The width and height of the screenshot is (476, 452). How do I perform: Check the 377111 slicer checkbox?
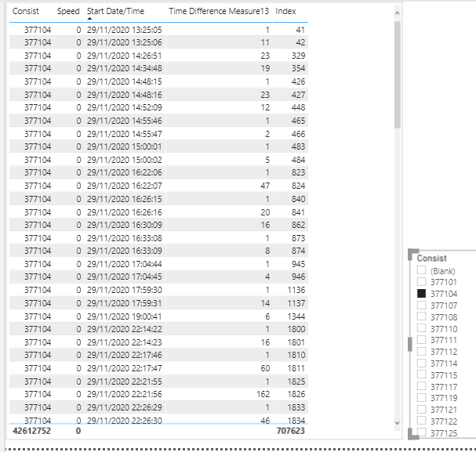coord(421,339)
